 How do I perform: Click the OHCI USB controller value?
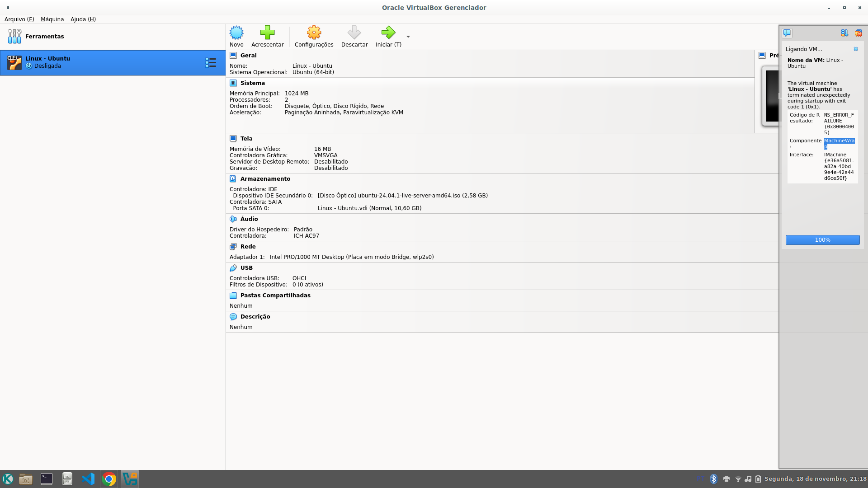tap(299, 278)
